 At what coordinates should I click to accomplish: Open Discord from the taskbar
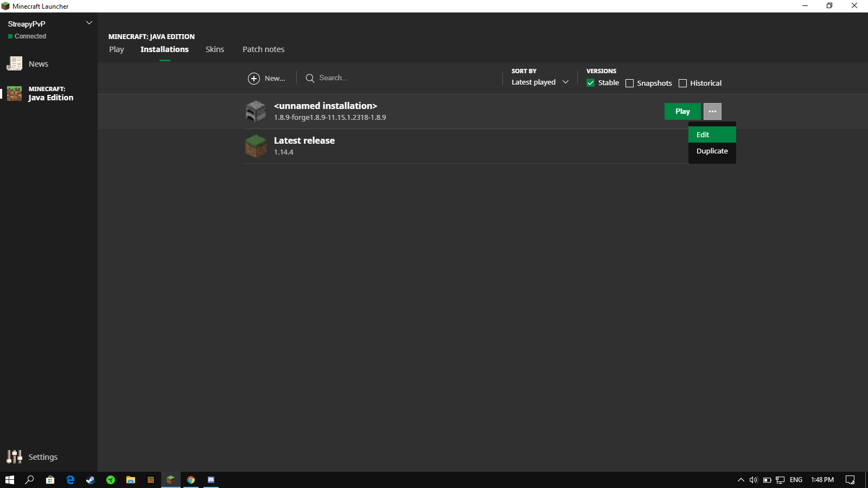point(211,480)
